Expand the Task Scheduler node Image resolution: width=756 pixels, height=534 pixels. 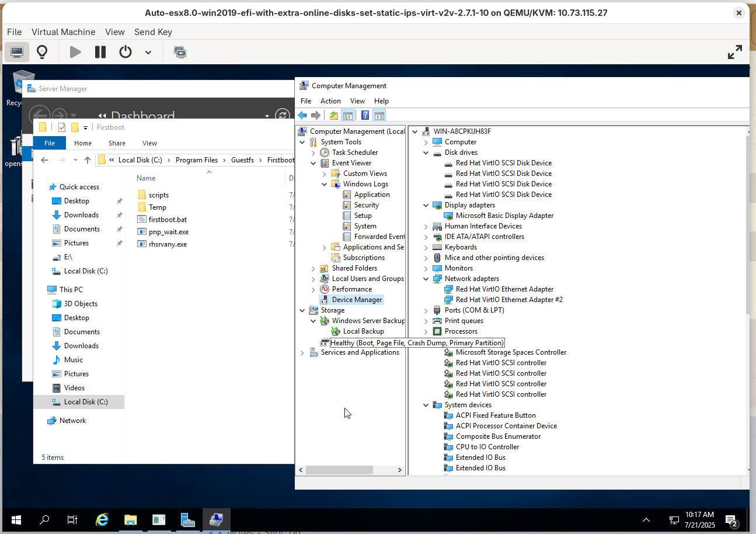tap(313, 152)
